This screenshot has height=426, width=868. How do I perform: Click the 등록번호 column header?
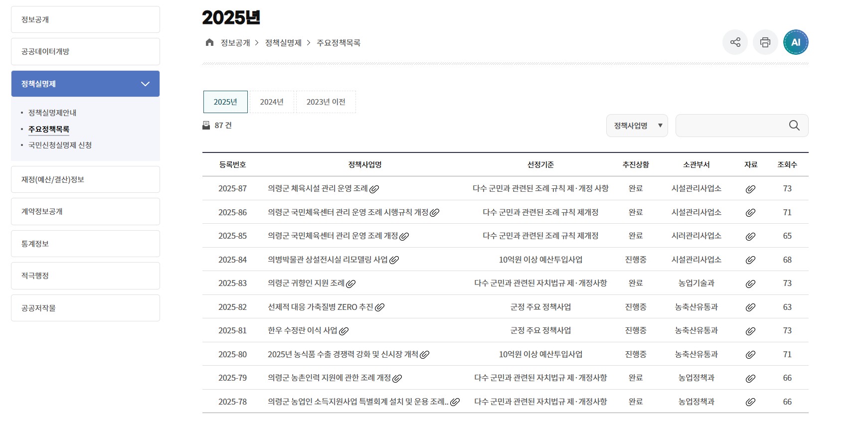[x=232, y=164]
